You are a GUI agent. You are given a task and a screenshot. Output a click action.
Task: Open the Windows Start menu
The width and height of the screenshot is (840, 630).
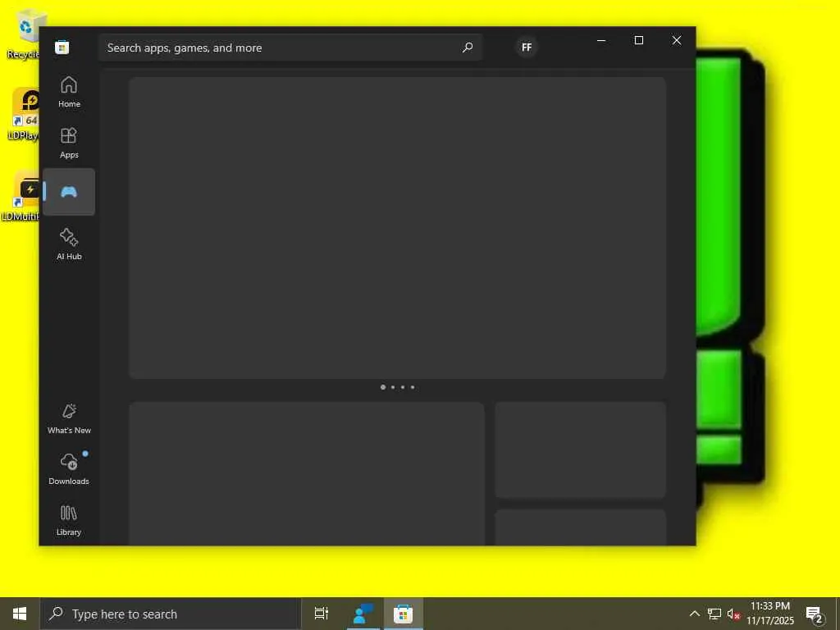pyautogui.click(x=20, y=614)
